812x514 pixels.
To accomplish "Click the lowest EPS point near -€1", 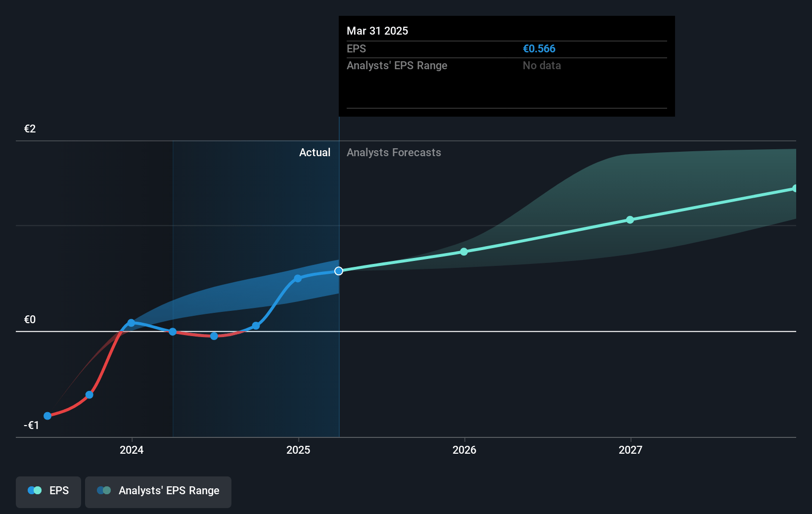I will tap(47, 416).
